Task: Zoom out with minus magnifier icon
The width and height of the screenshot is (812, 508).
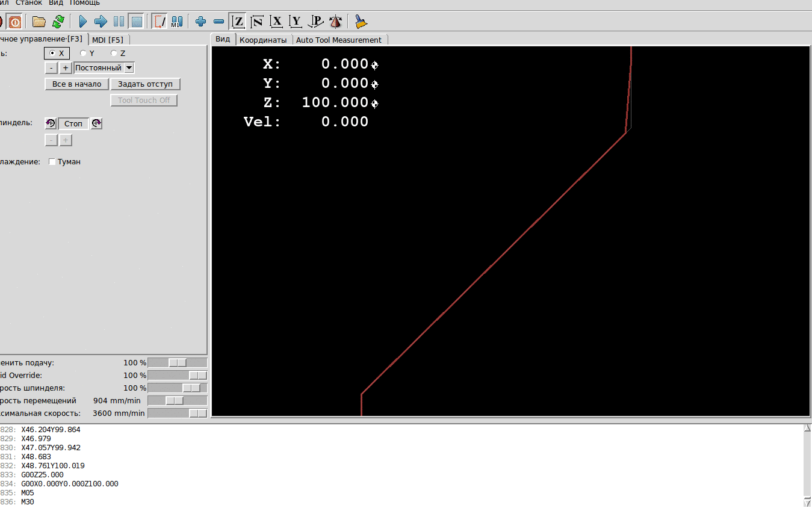Action: click(x=219, y=22)
